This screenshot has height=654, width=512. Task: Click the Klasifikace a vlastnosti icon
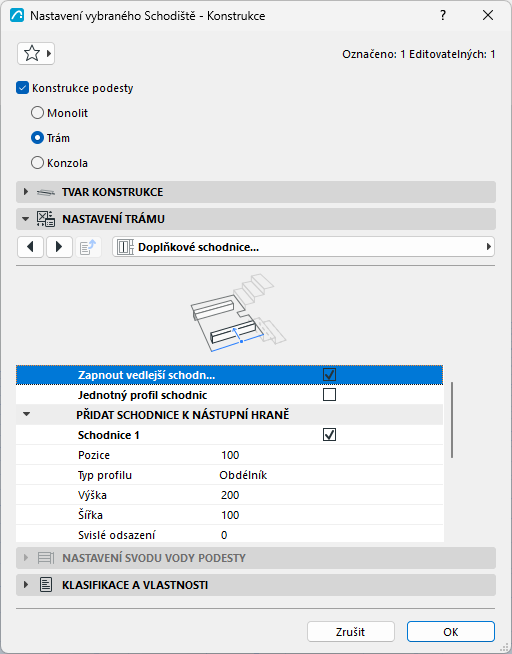click(x=46, y=585)
